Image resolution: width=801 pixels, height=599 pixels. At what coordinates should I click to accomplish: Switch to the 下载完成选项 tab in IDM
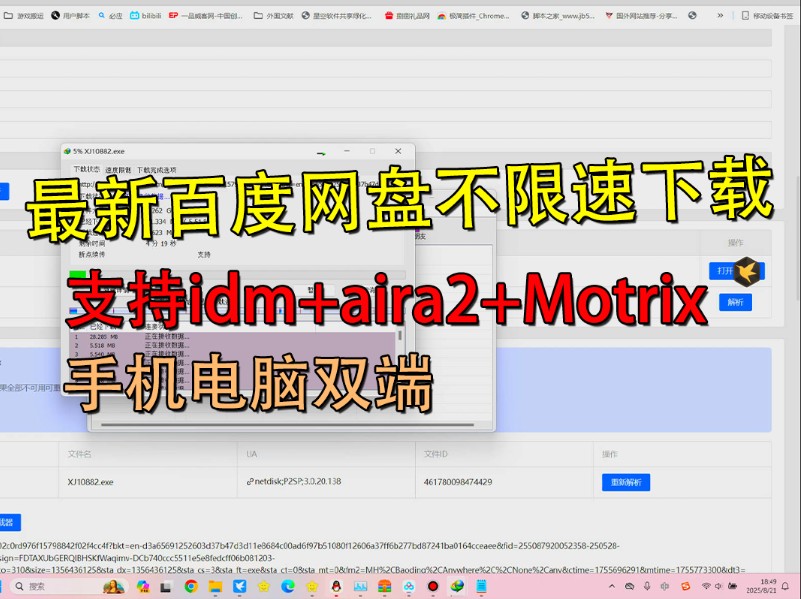coord(157,170)
